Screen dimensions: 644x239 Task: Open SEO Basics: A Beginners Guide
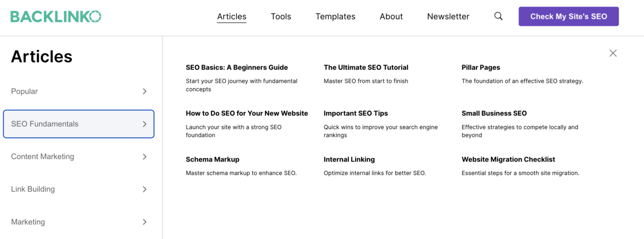pos(236,67)
